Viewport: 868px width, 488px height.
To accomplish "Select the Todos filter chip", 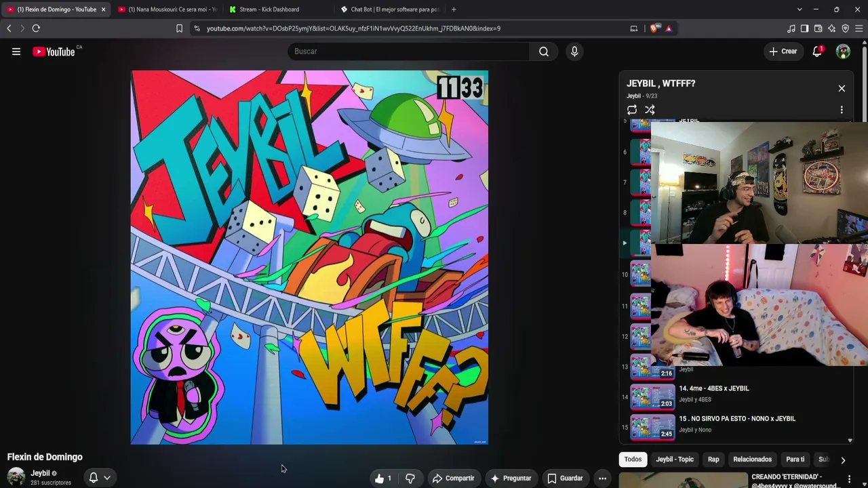I will tap(633, 460).
